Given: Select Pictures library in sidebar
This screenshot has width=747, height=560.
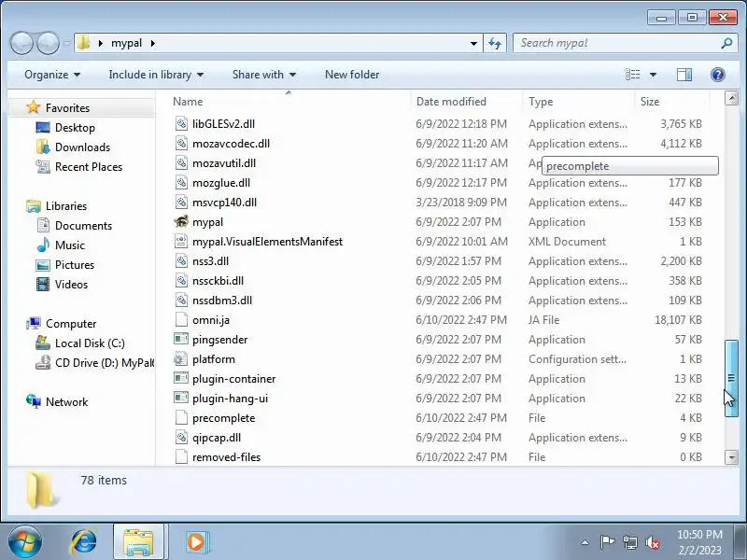Looking at the screenshot, I should (75, 265).
